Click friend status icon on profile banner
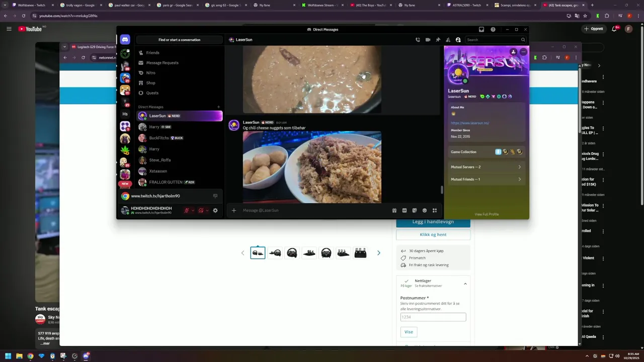 513,52
